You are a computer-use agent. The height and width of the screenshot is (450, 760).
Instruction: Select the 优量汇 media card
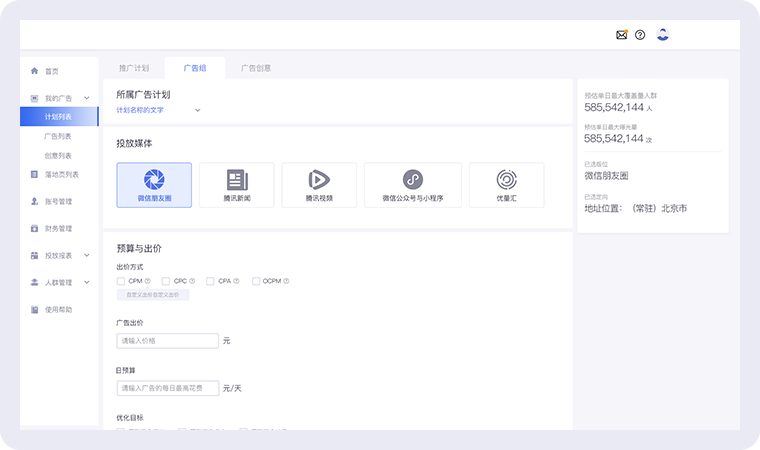[507, 185]
